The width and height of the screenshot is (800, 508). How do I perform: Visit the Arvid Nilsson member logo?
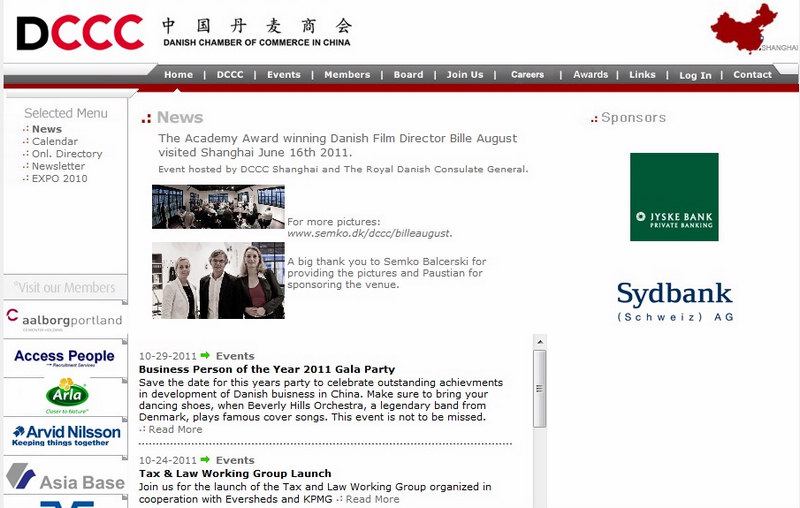pyautogui.click(x=66, y=436)
